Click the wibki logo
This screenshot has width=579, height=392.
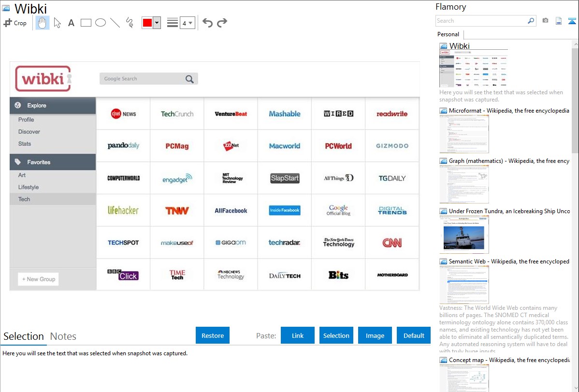pyautogui.click(x=43, y=79)
